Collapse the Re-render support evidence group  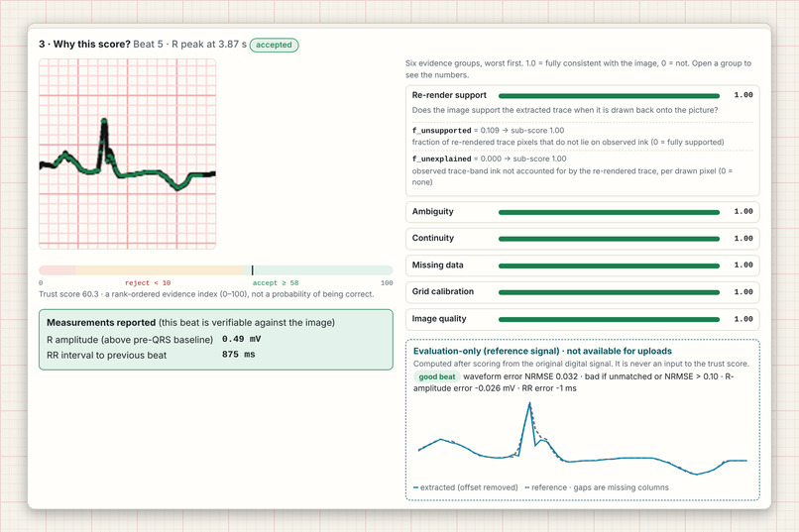point(583,95)
